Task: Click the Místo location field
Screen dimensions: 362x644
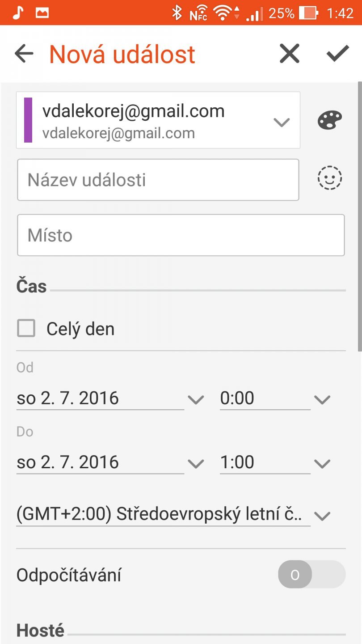Action: coord(181,235)
